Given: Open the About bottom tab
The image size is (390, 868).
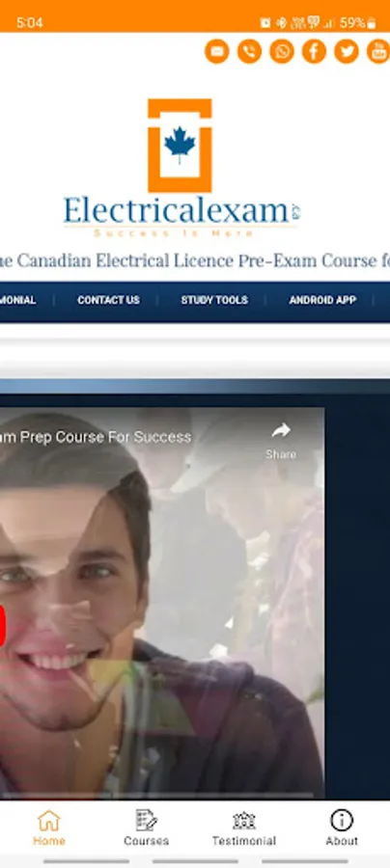Looking at the screenshot, I should [342, 827].
